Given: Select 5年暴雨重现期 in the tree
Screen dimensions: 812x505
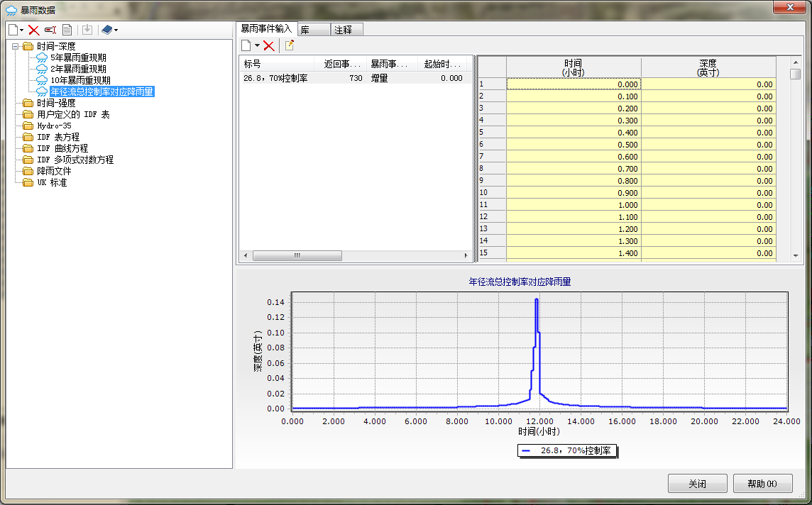Looking at the screenshot, I should coord(78,58).
